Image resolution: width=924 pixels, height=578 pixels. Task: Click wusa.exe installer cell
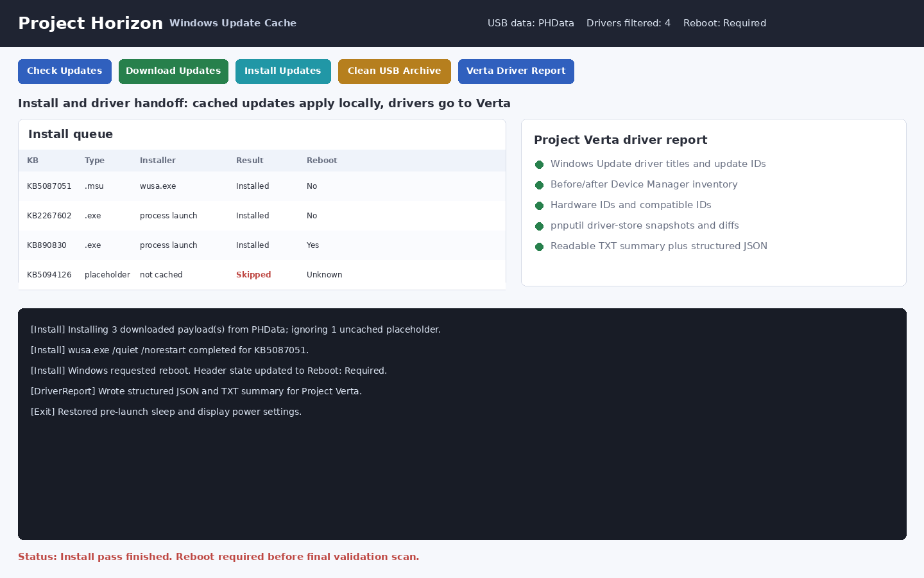[158, 186]
